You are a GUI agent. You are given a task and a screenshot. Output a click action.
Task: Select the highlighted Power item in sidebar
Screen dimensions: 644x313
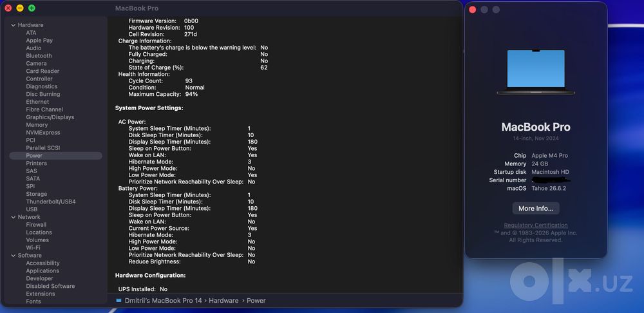[56, 156]
